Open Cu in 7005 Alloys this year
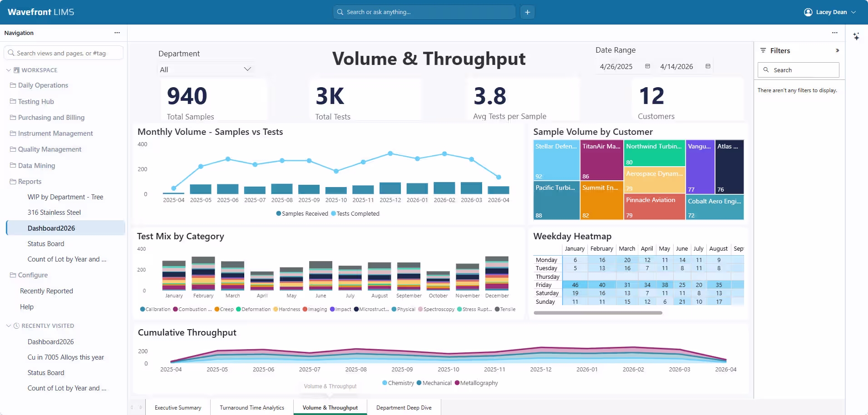The image size is (868, 415). (x=66, y=357)
